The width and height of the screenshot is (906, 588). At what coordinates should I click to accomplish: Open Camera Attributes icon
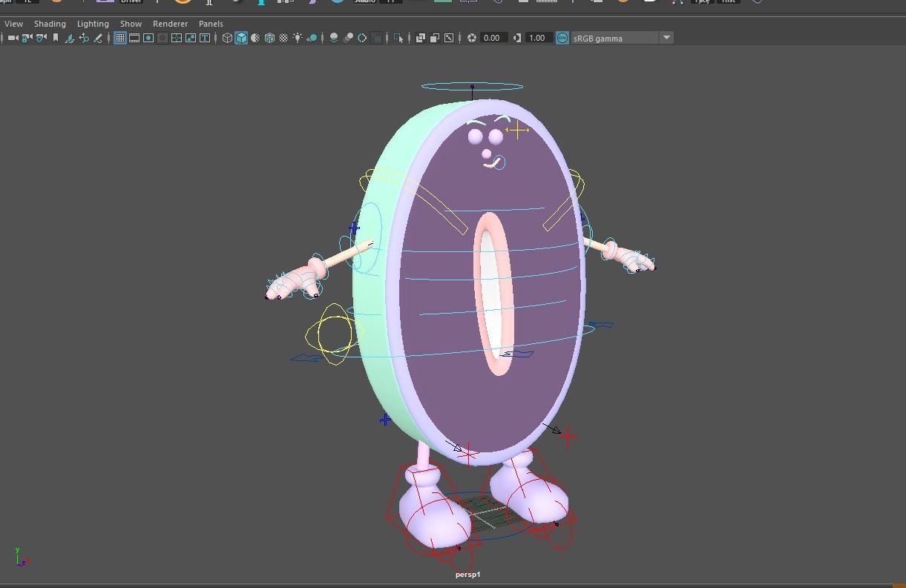pos(41,38)
